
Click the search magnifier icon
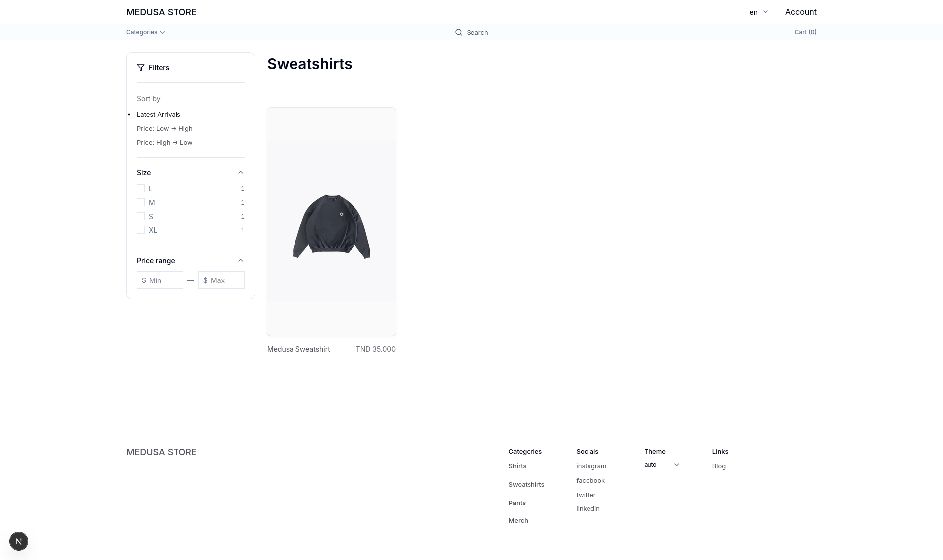(x=459, y=32)
